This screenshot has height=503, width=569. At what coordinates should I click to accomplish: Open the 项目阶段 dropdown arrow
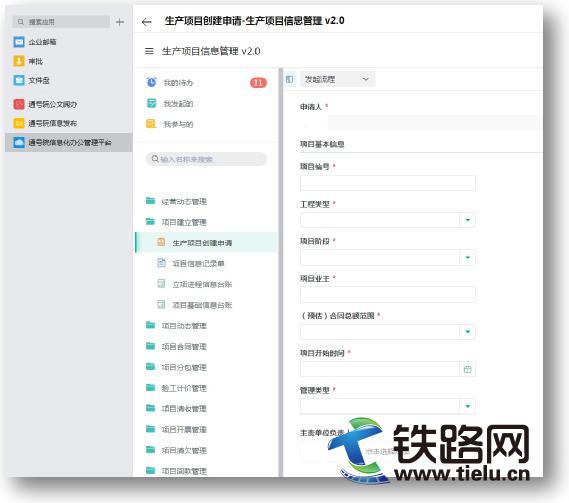(468, 257)
